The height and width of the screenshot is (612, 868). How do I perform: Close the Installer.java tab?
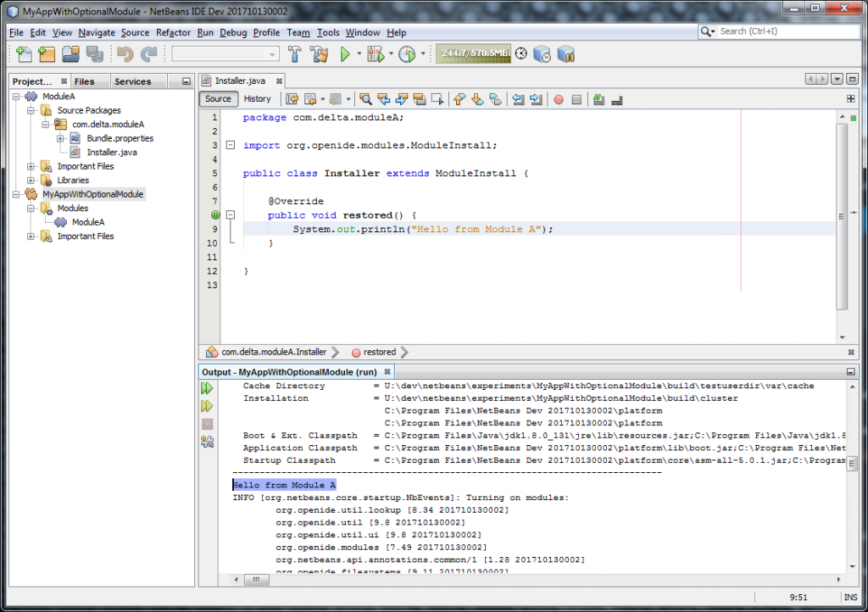click(280, 81)
